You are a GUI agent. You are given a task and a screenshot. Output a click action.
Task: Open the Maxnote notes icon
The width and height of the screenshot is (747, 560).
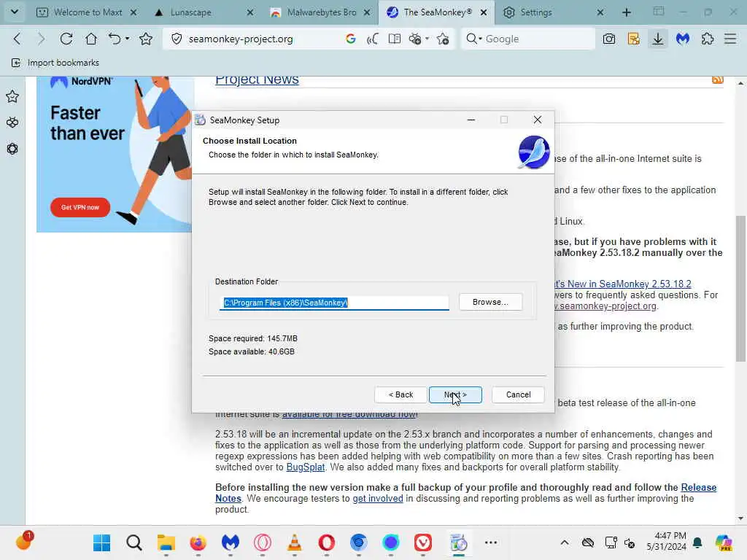coord(634,39)
